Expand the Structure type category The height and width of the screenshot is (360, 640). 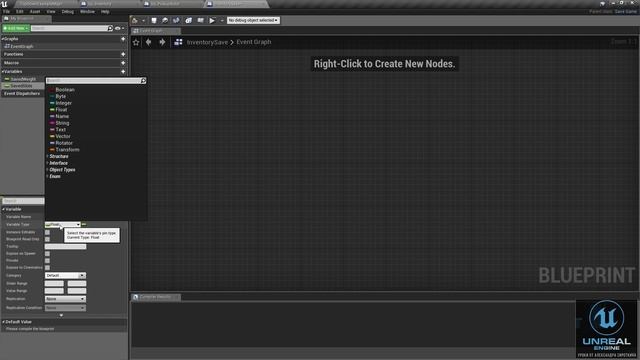pos(59,156)
